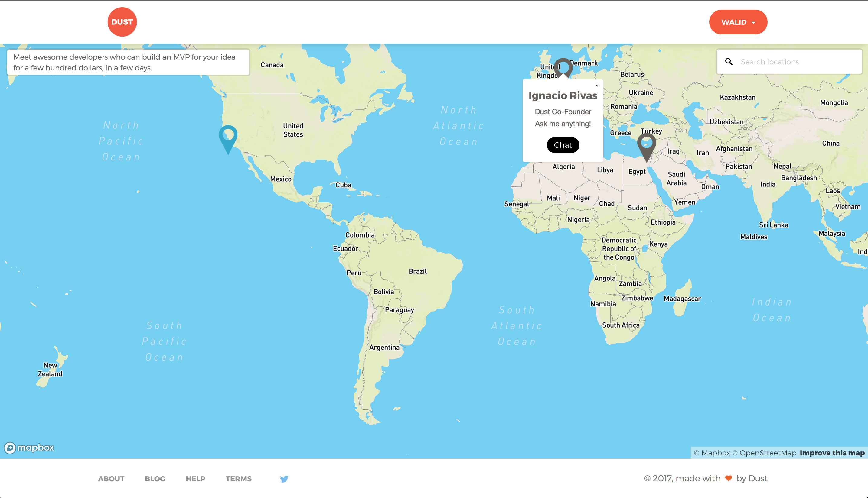Image resolution: width=868 pixels, height=498 pixels.
Task: Click the search magnifier icon
Action: click(x=729, y=62)
